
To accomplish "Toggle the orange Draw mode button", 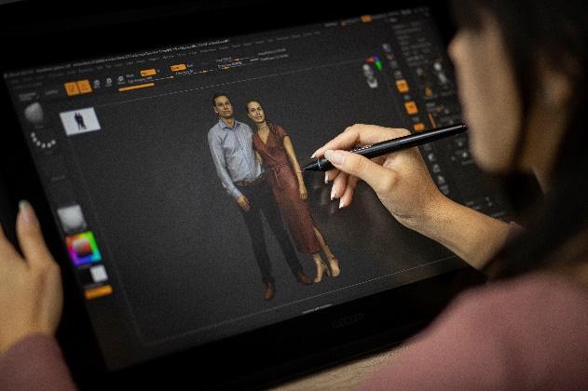I will [85, 87].
